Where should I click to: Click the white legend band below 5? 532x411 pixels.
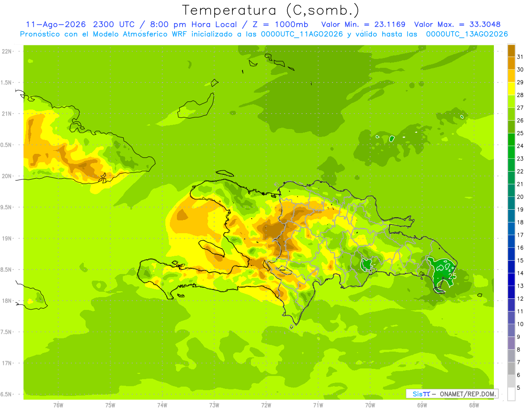pos(511,394)
